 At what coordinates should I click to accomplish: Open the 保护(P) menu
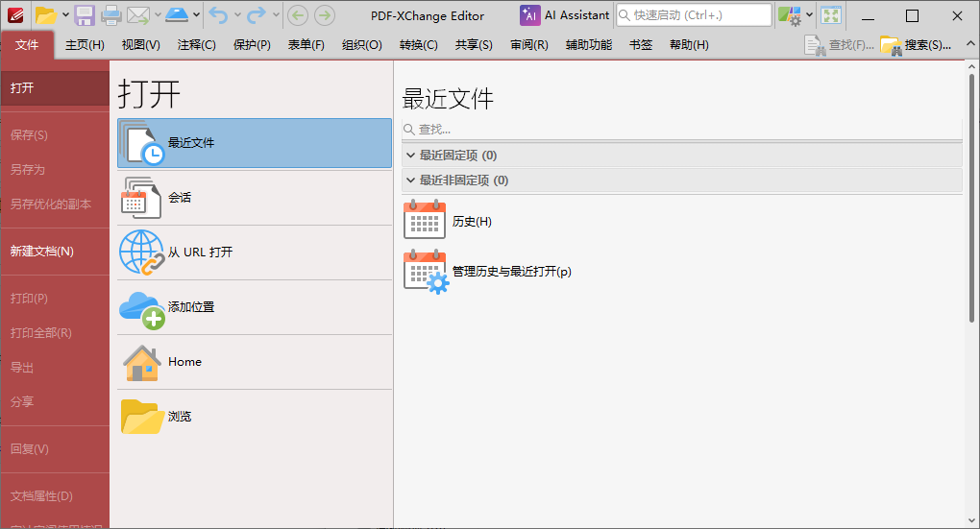[252, 45]
